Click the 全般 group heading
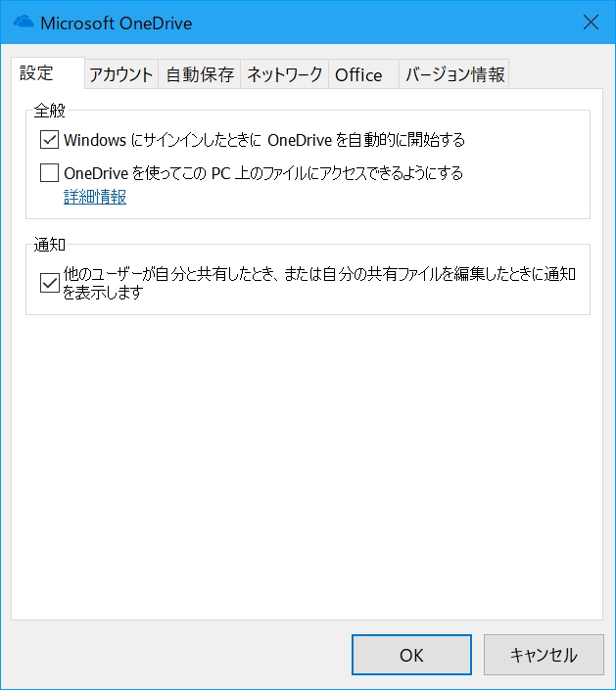616x690 pixels. click(50, 111)
